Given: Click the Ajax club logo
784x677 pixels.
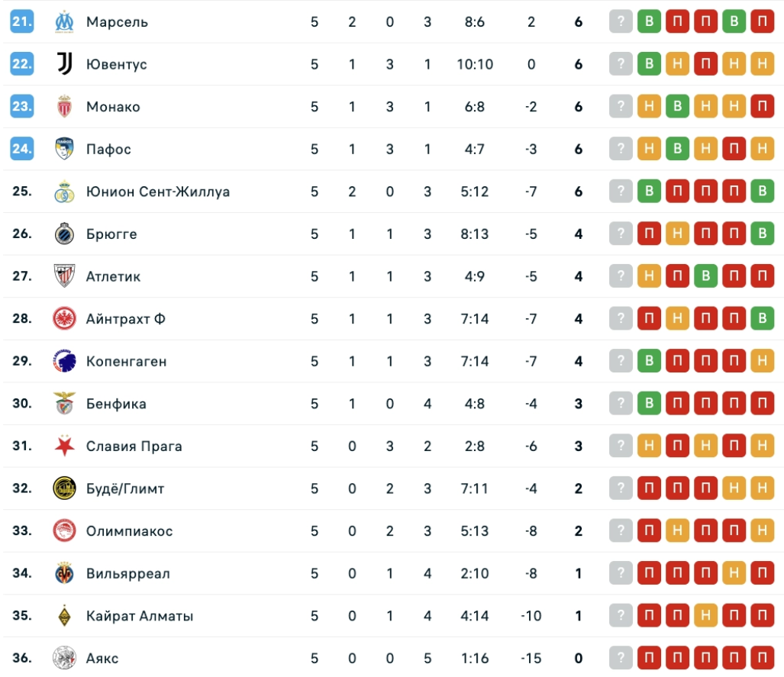Looking at the screenshot, I should tap(64, 658).
